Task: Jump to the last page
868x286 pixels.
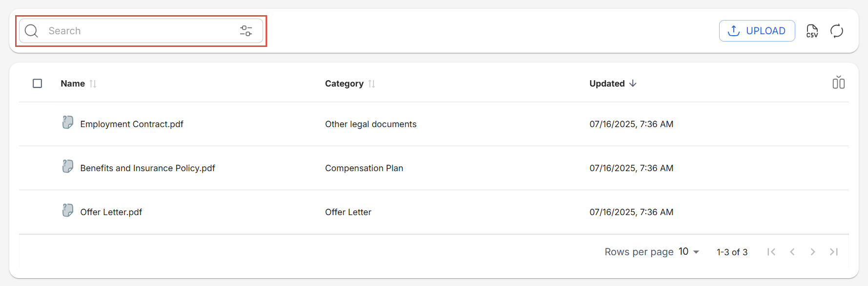Action: pyautogui.click(x=834, y=252)
